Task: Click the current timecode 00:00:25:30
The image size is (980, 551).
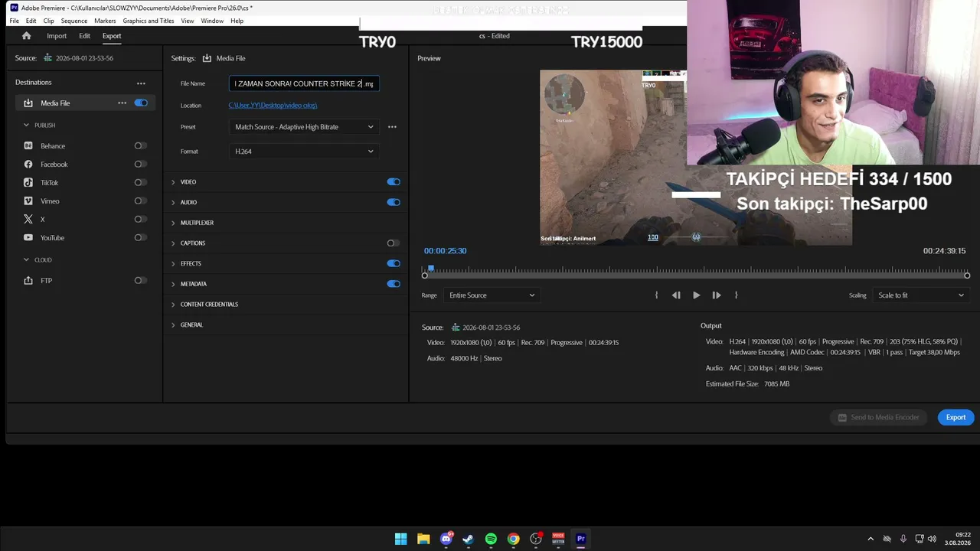Action: [x=446, y=251]
